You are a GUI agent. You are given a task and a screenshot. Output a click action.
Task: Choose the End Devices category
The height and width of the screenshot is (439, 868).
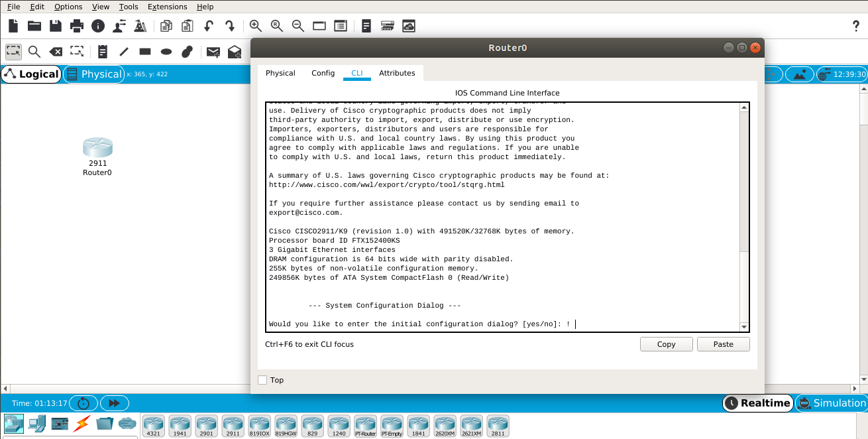(37, 423)
